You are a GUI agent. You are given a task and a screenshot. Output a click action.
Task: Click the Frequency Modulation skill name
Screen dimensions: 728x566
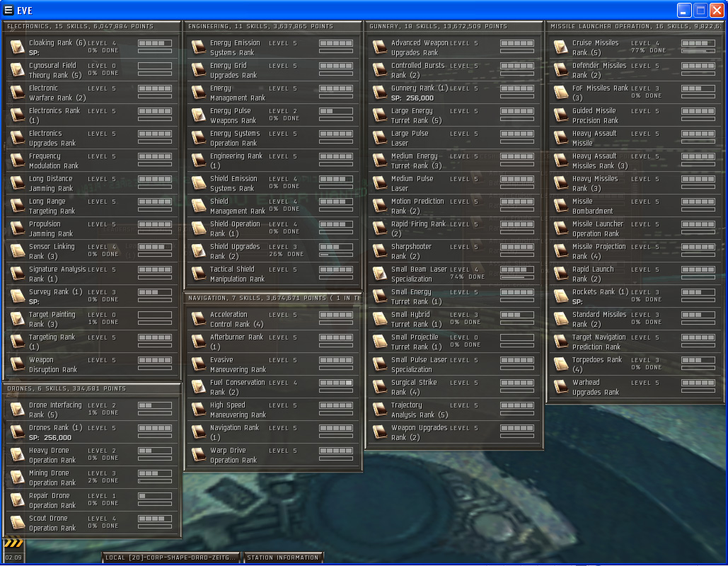pyautogui.click(x=53, y=161)
